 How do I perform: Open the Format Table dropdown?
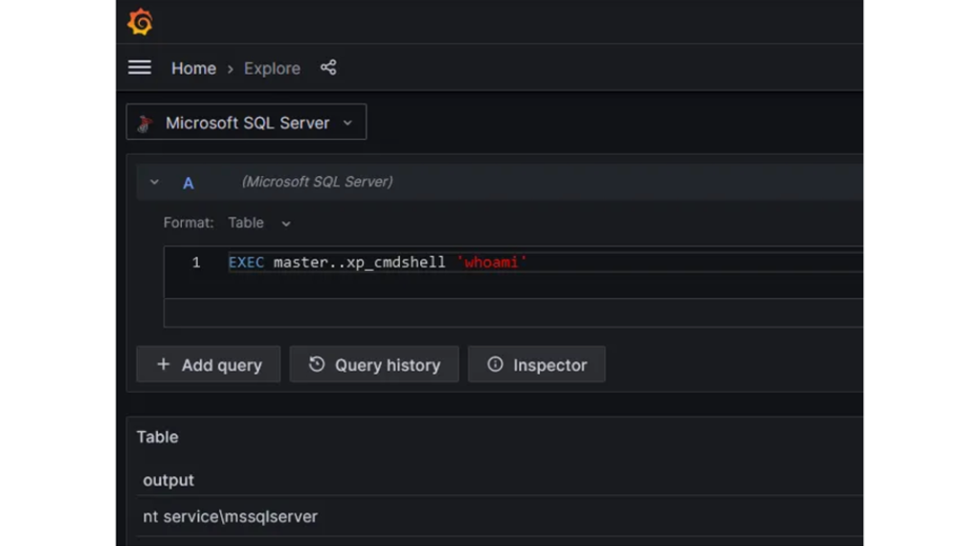259,223
